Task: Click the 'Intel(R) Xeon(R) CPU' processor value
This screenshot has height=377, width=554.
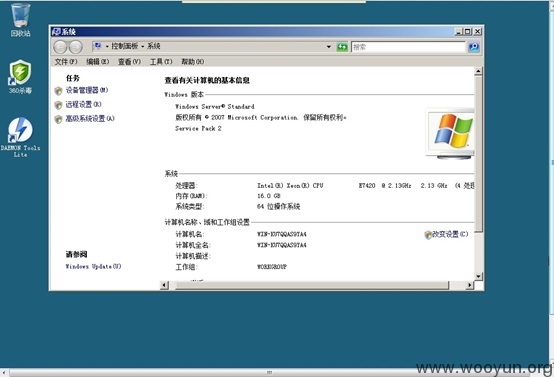Action: tap(290, 185)
